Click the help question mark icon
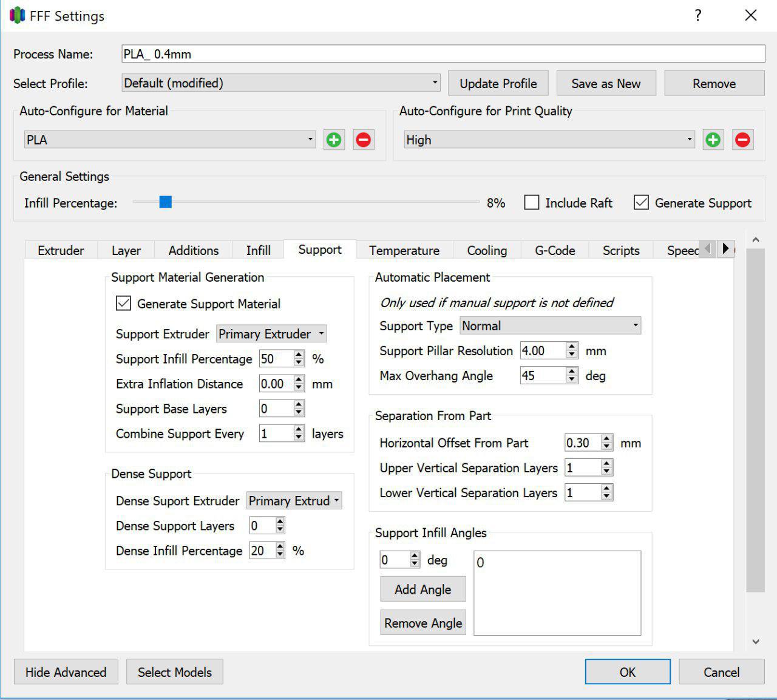 pos(698,16)
